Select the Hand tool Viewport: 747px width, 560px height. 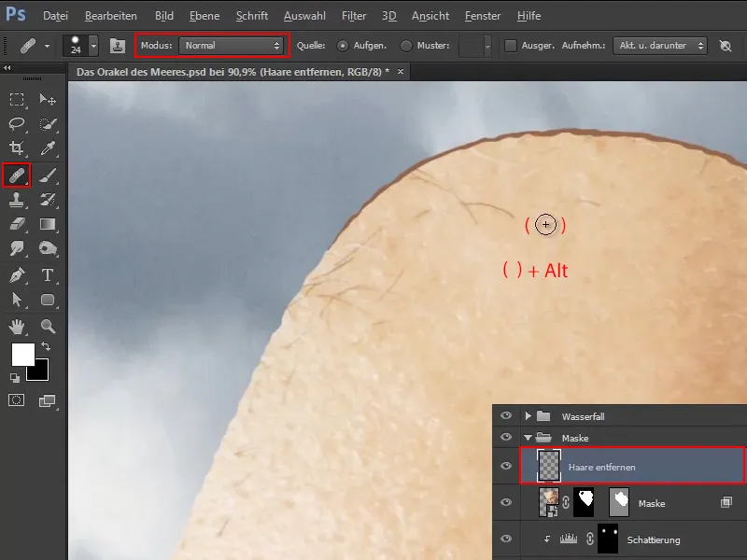[x=17, y=327]
